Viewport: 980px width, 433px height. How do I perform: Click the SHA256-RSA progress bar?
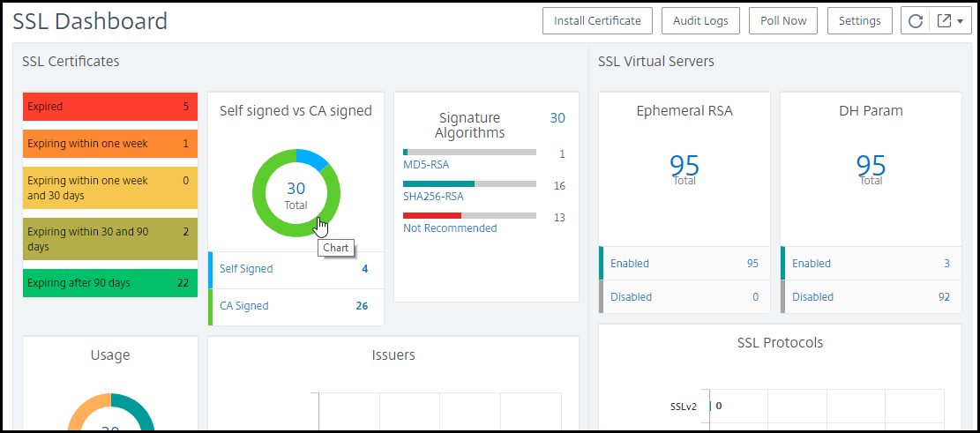469,183
